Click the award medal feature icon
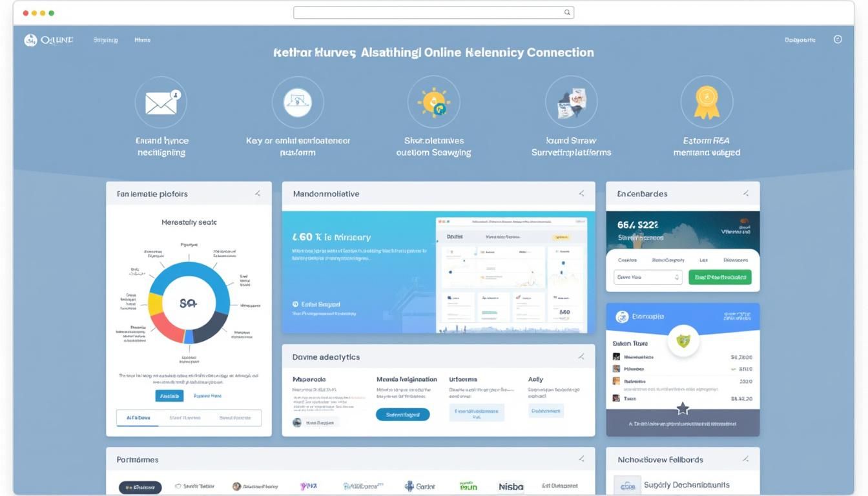This screenshot has height=496, width=868. tap(707, 102)
